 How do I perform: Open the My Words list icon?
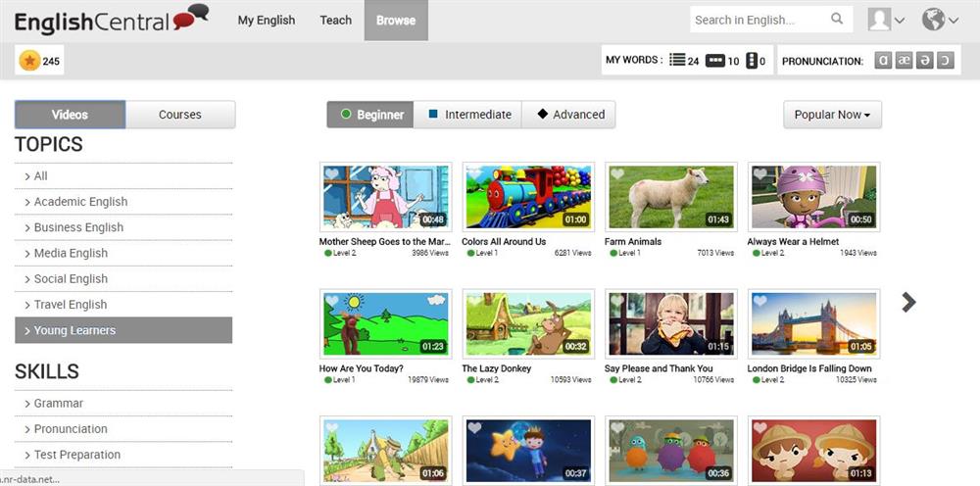coord(677,61)
